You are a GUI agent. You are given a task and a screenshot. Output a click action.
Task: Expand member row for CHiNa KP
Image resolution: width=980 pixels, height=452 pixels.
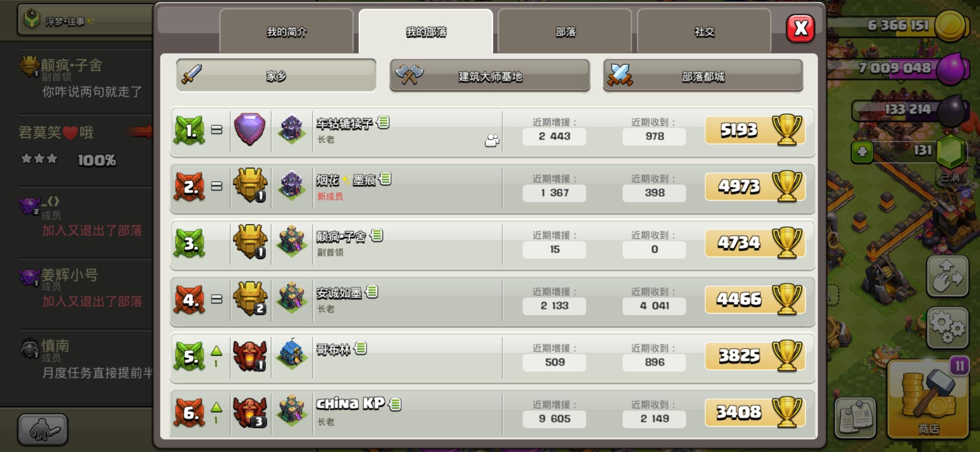[x=492, y=413]
